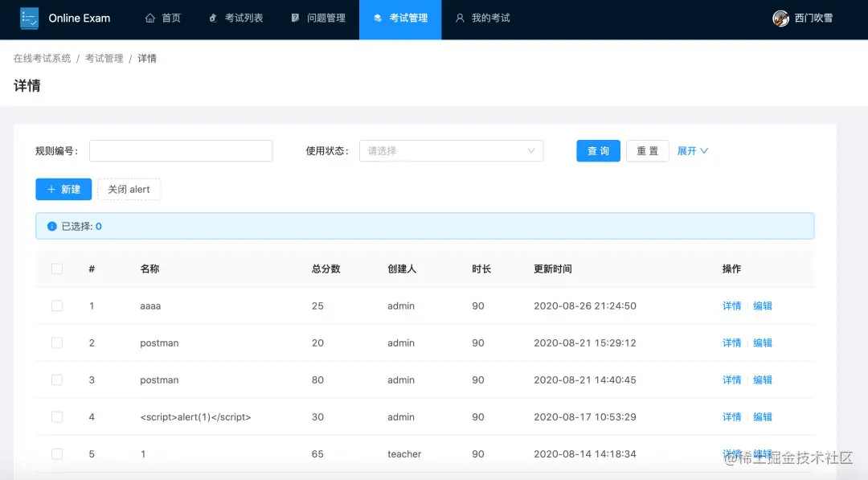Switch to the 首页 menu item
The height and width of the screenshot is (480, 868).
click(x=163, y=18)
